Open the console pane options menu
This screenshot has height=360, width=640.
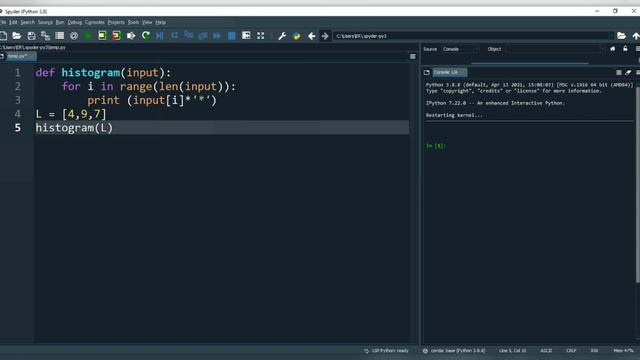(638, 72)
